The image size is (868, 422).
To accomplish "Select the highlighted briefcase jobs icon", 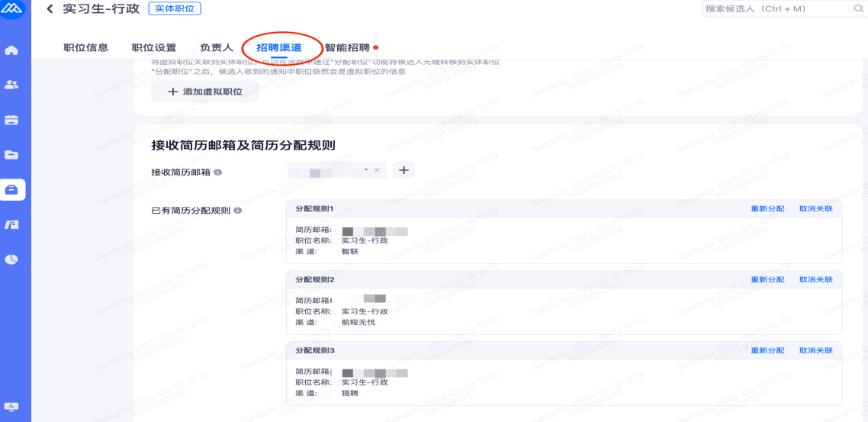I will 12,189.
